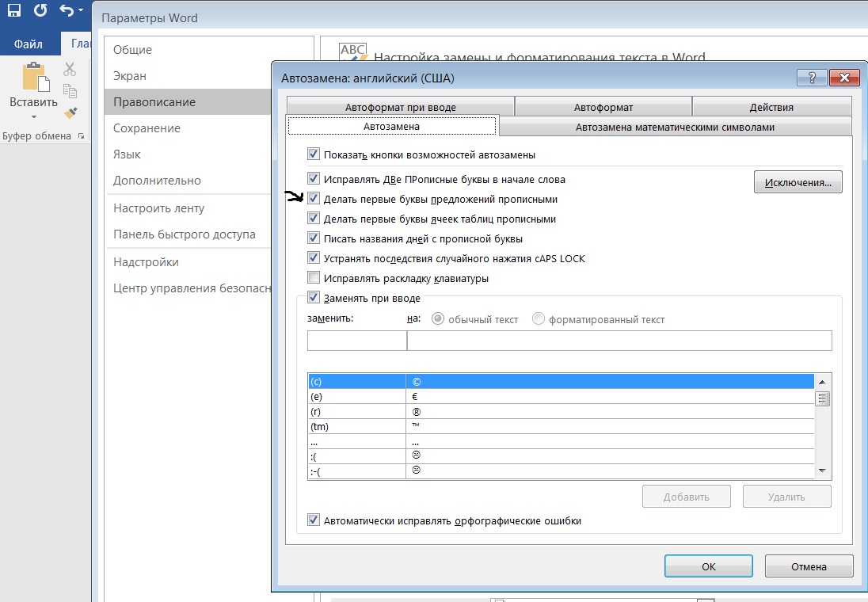The image size is (868, 602).
Task: Toggle Показать кнопки возможностей автозамены checkbox
Action: [x=314, y=154]
